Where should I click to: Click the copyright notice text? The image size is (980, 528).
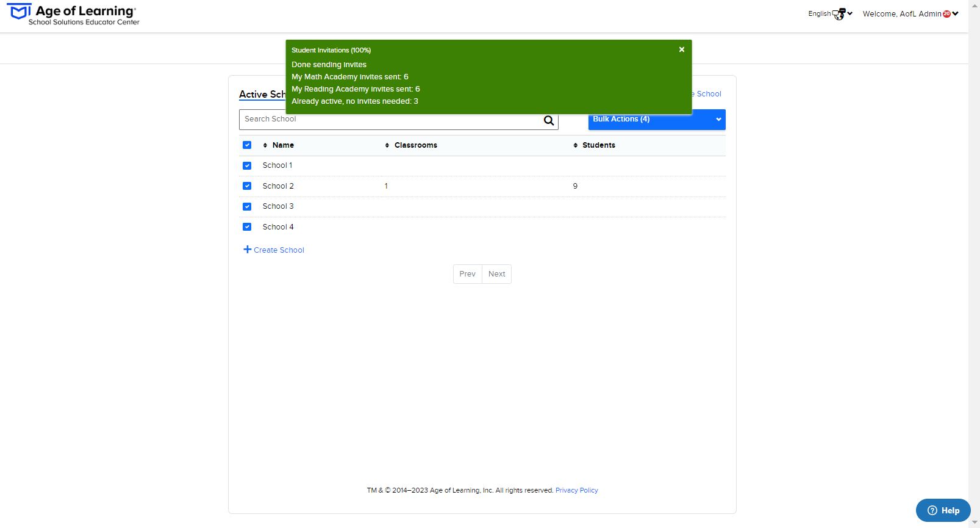coord(460,490)
